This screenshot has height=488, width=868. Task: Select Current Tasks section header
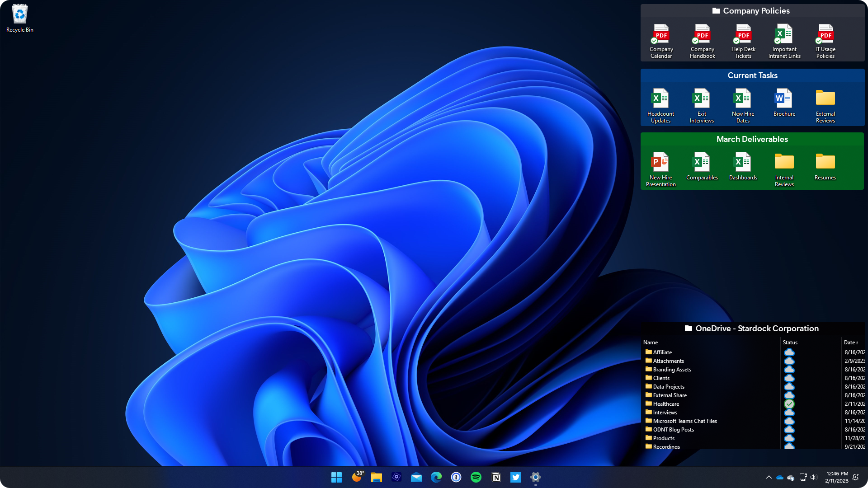(x=752, y=75)
